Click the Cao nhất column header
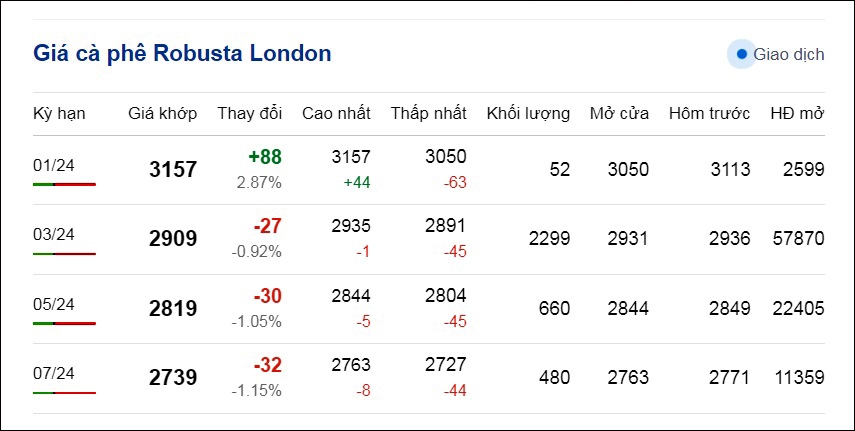Screen dimensions: 855x431 336,113
